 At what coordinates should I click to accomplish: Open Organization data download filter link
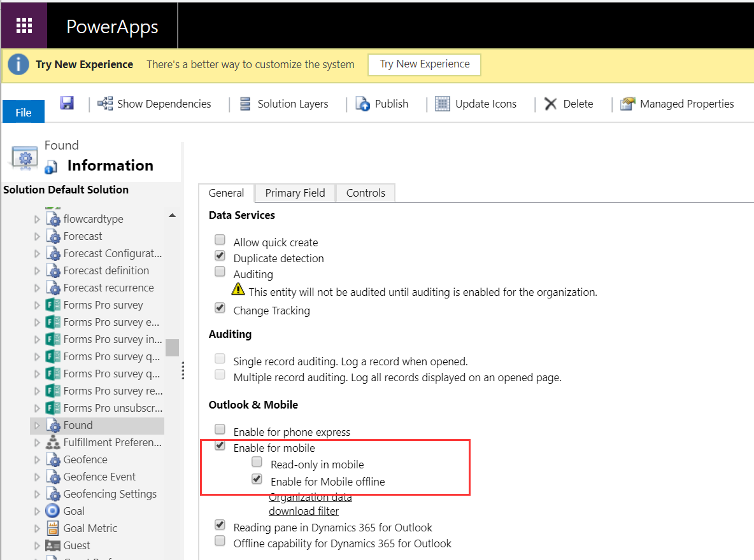tap(310, 504)
